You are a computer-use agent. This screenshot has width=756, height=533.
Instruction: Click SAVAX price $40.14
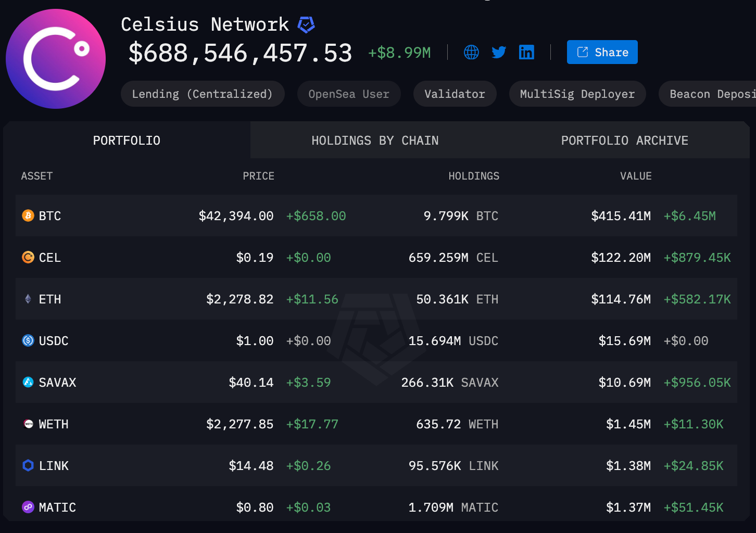pyautogui.click(x=251, y=382)
